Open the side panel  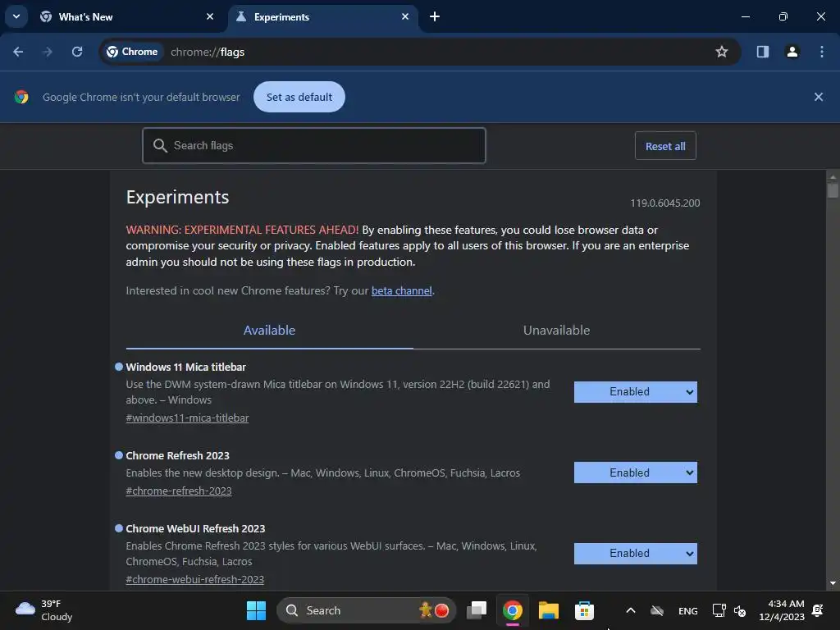[x=762, y=52]
